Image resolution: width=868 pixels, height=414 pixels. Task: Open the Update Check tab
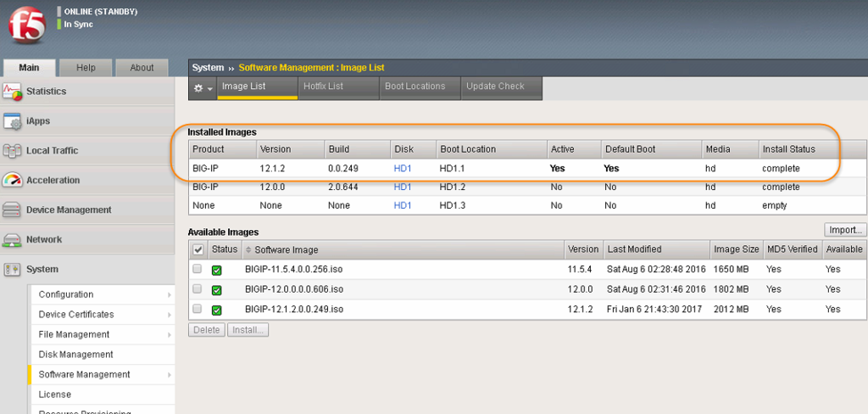point(502,87)
